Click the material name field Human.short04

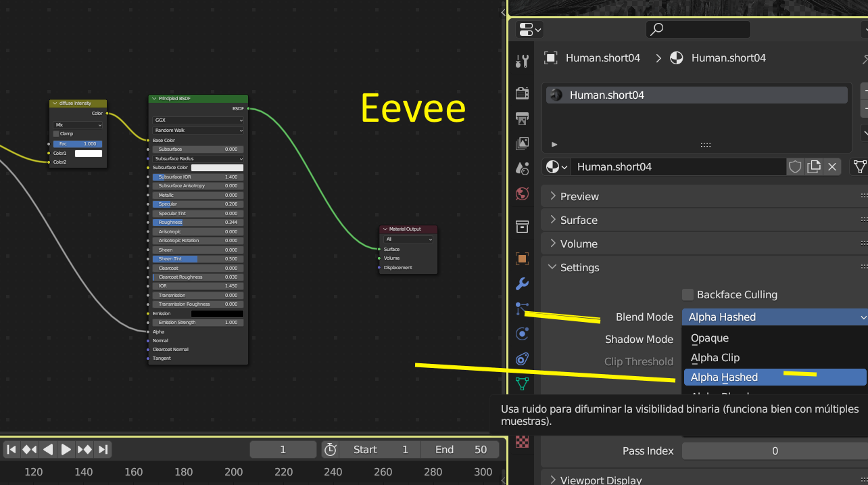679,166
